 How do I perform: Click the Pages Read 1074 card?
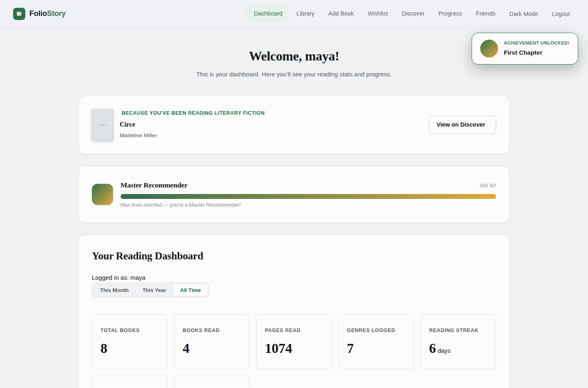click(x=294, y=341)
